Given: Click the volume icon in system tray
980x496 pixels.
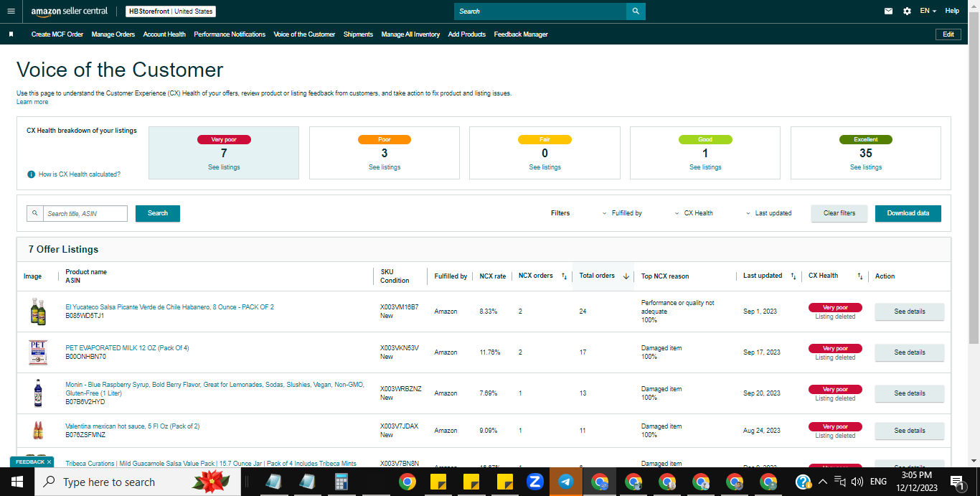Looking at the screenshot, I should pos(857,482).
